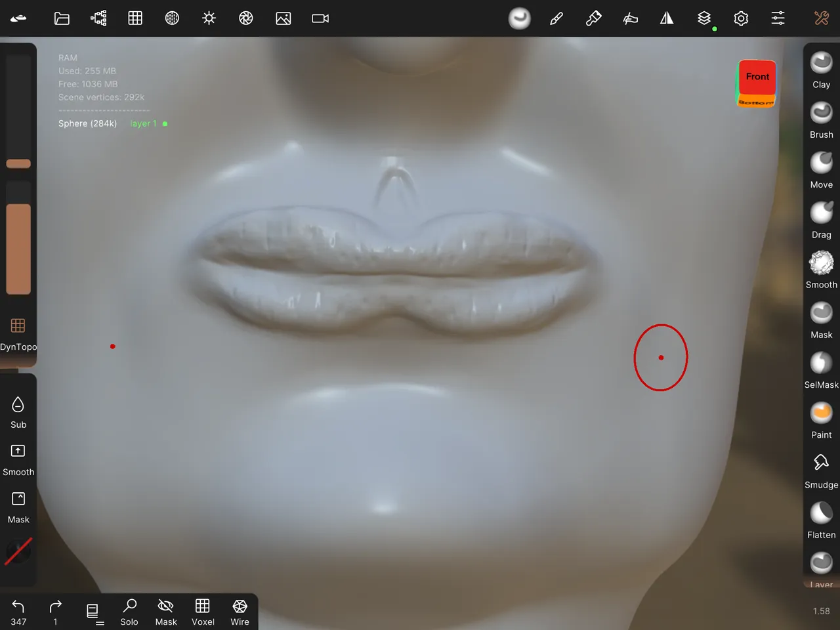Toggle Mask visibility in bottom bar

166,612
